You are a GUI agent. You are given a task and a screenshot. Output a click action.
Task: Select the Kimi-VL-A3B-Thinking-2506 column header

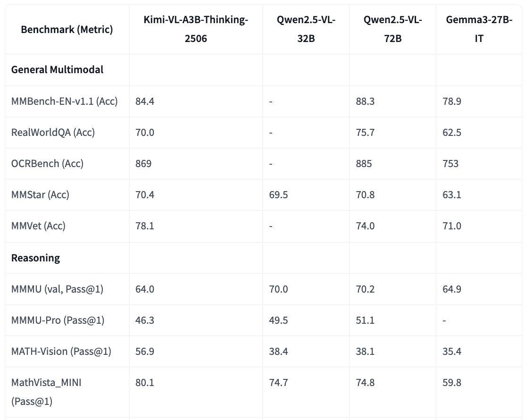196,29
